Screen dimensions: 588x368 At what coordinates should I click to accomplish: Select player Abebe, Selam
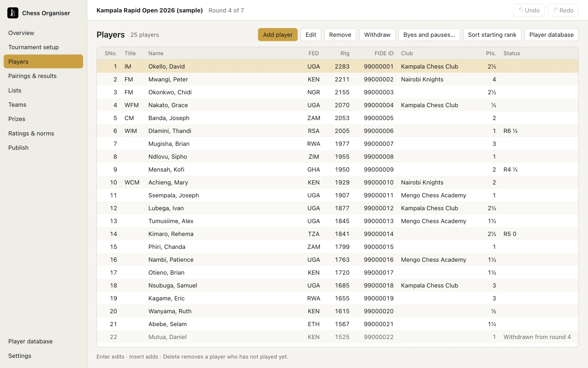pyautogui.click(x=338, y=324)
